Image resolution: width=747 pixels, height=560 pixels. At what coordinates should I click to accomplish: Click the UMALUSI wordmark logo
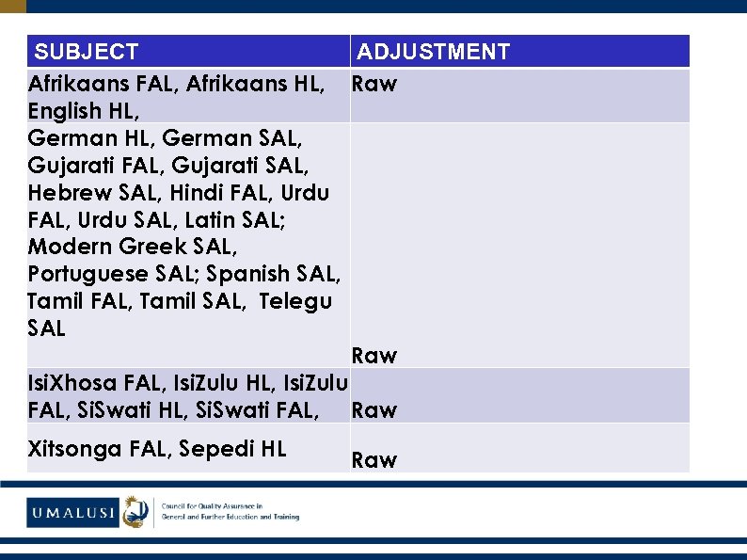(72, 513)
